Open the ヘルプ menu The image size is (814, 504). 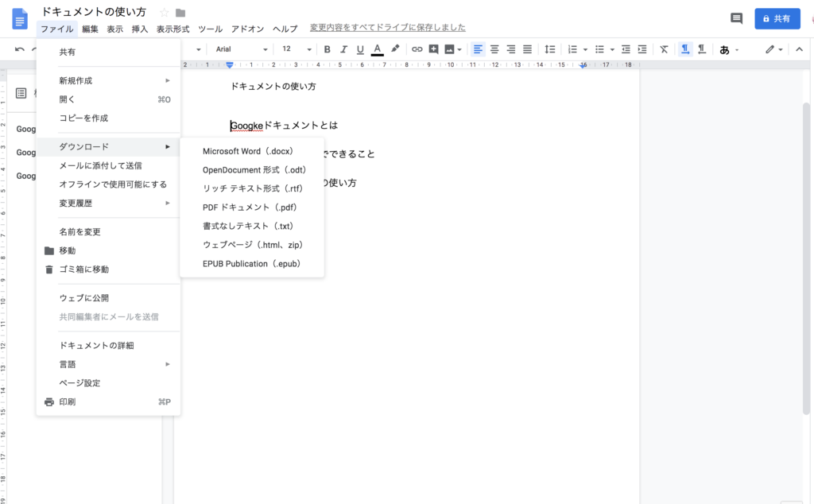click(x=285, y=29)
